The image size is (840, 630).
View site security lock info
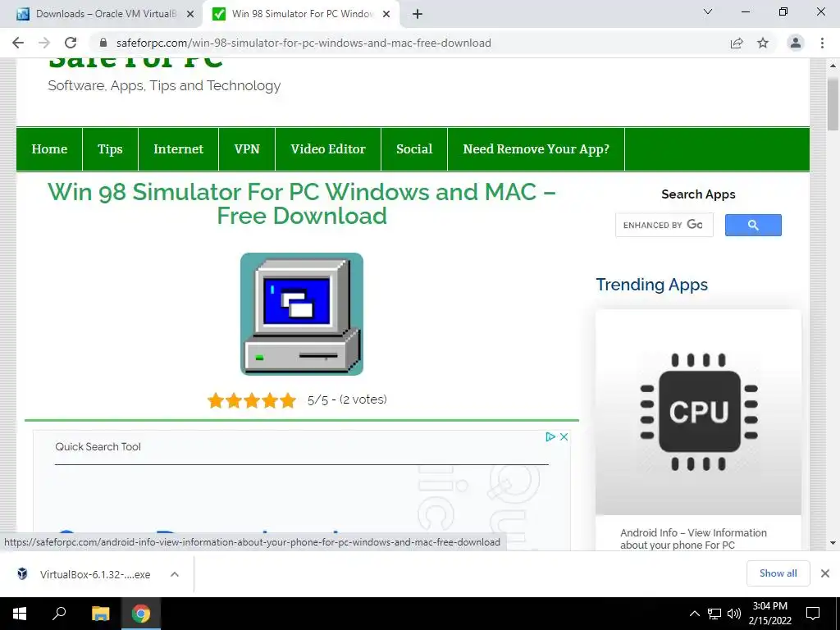pos(103,43)
